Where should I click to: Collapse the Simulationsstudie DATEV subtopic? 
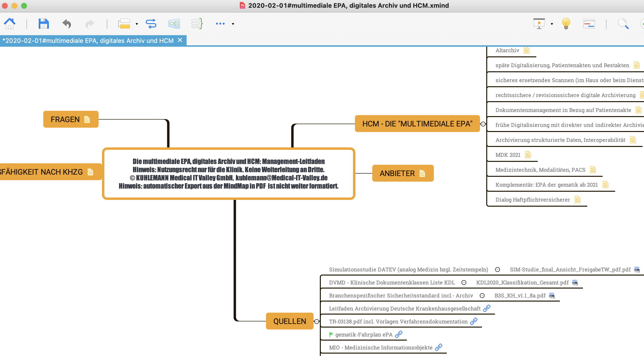(x=498, y=270)
